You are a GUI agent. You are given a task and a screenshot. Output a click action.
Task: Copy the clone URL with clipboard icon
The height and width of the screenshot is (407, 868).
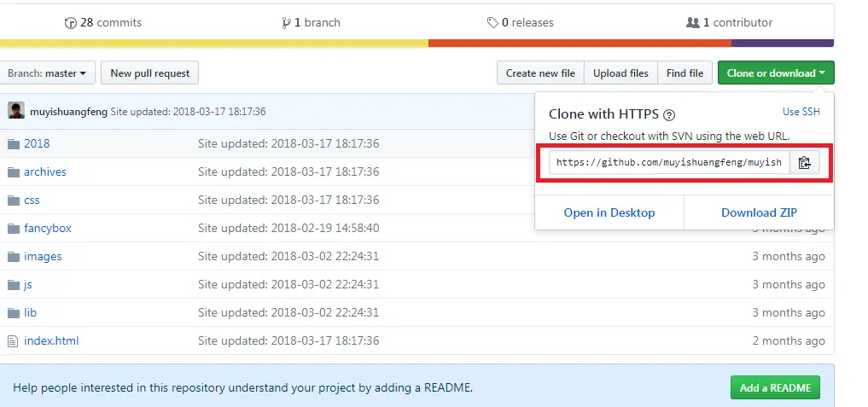point(804,163)
